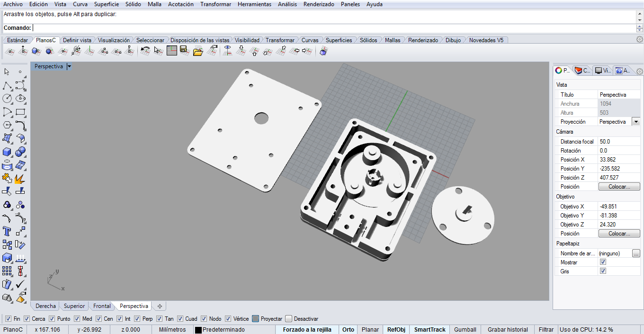
Task: Switch to the Frontal viewport tab
Action: (101, 306)
